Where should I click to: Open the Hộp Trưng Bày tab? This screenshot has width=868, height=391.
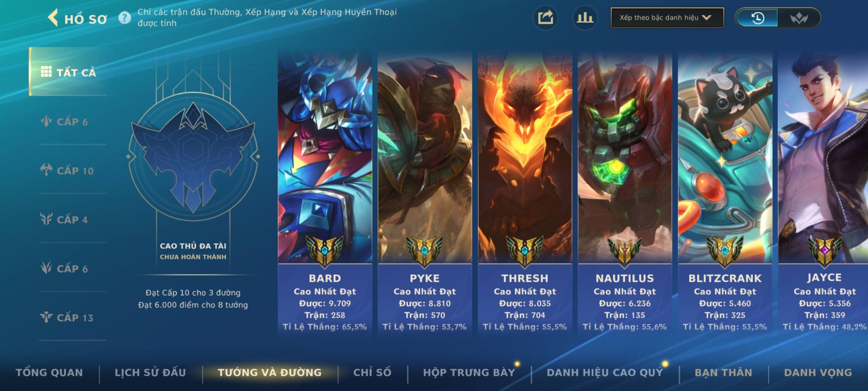(469, 373)
